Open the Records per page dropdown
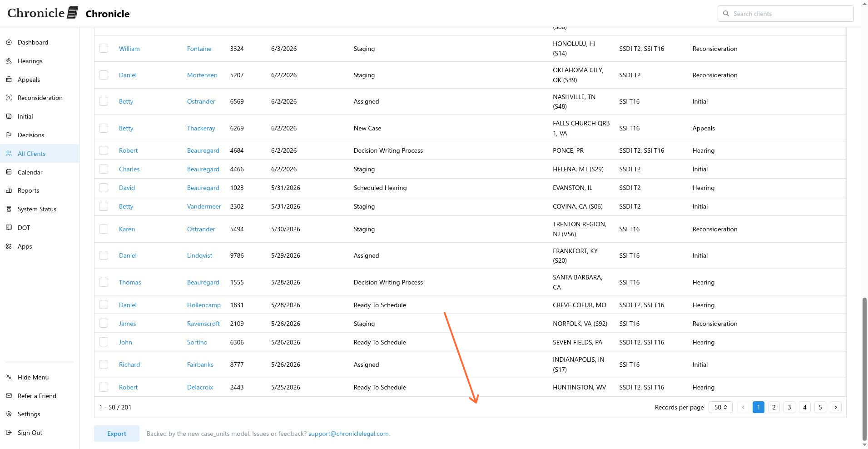This screenshot has width=868, height=449. pos(720,407)
